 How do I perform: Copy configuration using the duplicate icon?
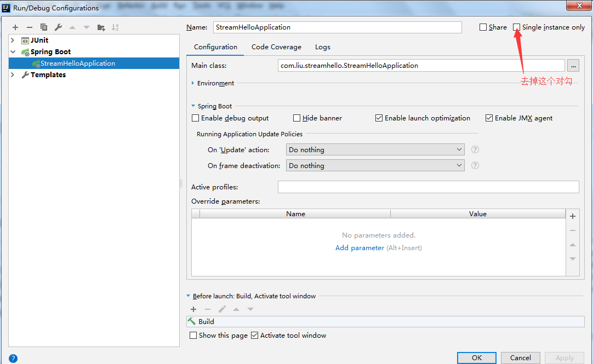(44, 27)
